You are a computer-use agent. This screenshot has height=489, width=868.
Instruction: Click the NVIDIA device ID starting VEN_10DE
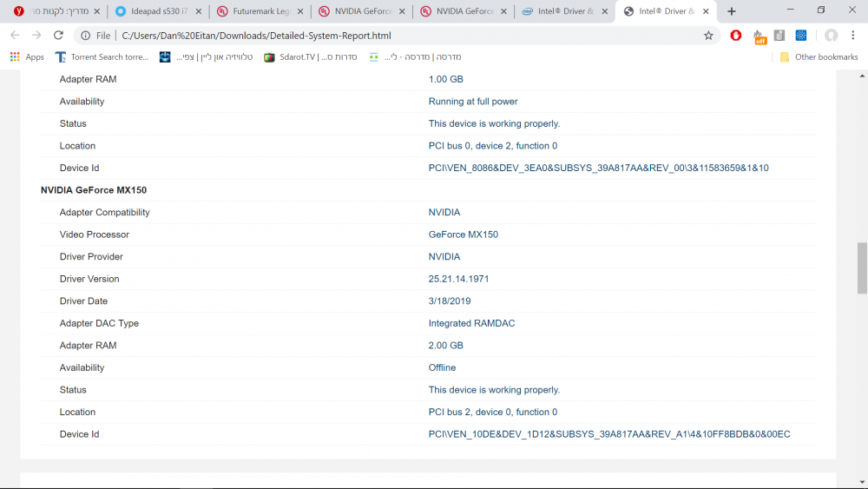609,433
